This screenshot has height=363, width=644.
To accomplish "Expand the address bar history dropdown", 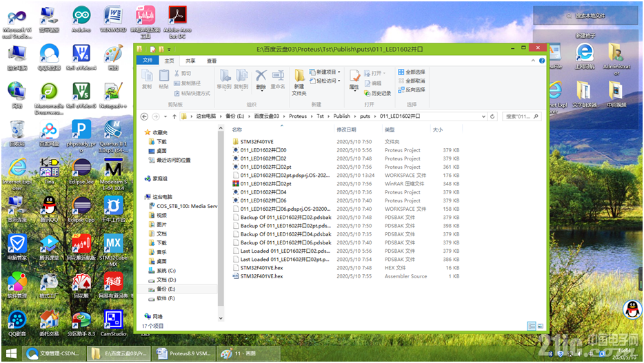I will 483,116.
